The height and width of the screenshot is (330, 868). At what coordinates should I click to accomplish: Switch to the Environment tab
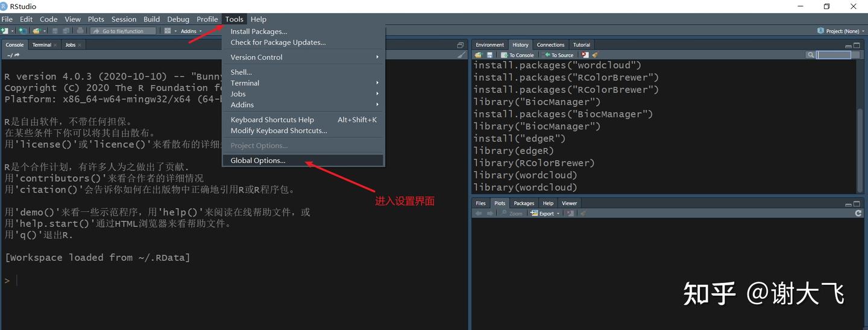[489, 45]
